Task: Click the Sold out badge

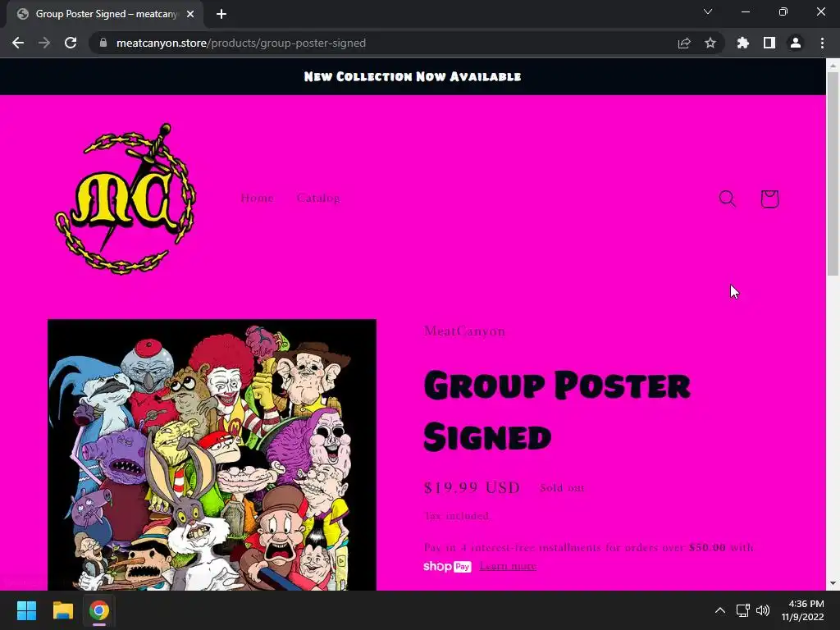Action: (562, 488)
